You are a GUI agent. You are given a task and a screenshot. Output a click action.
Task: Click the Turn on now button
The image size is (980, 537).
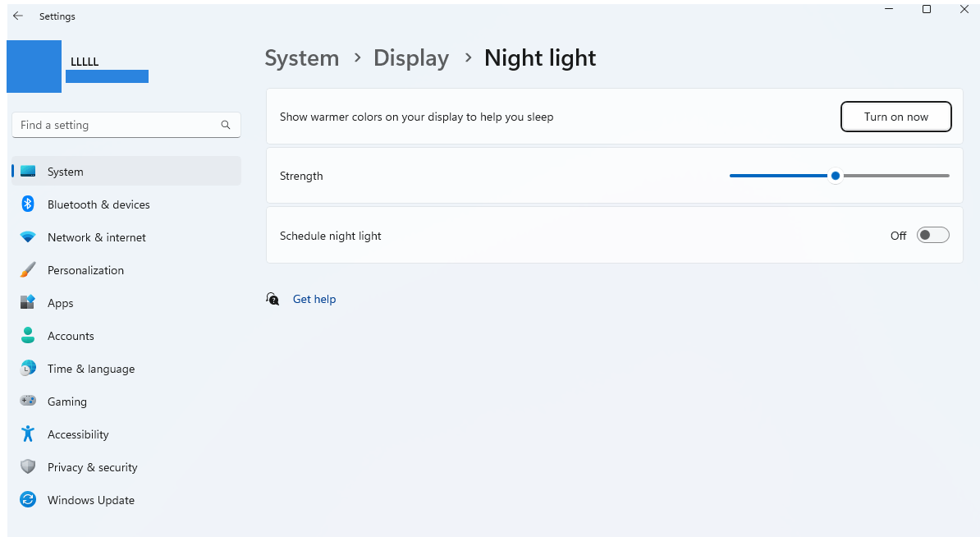click(x=895, y=117)
